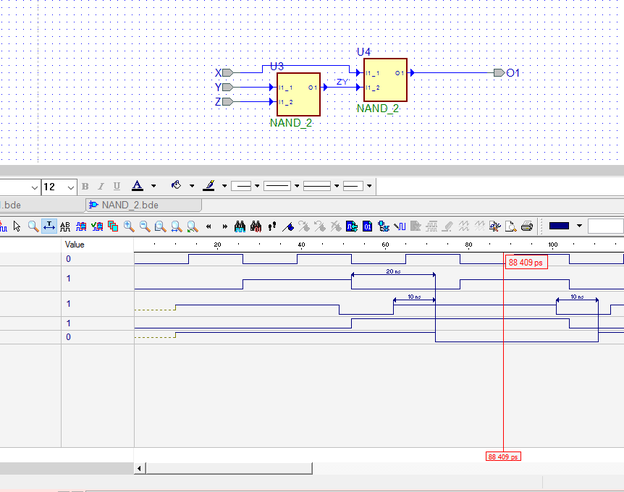Image resolution: width=624 pixels, height=492 pixels.
Task: Select the arrow pointer tool
Action: pyautogui.click(x=18, y=226)
